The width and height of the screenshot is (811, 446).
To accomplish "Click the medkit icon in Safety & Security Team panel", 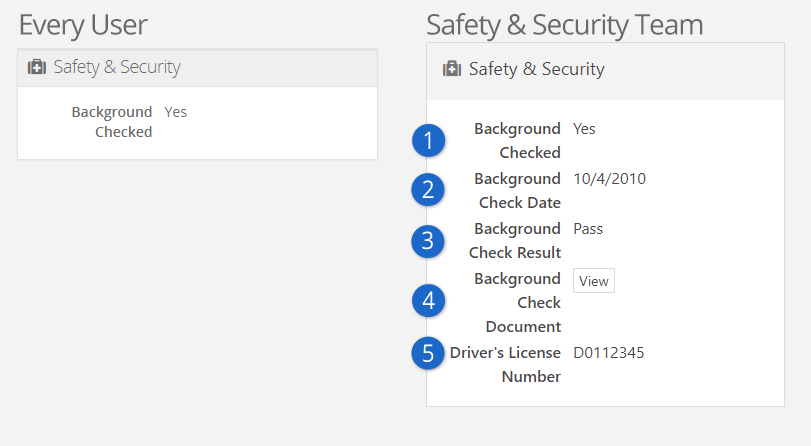I will [x=452, y=69].
